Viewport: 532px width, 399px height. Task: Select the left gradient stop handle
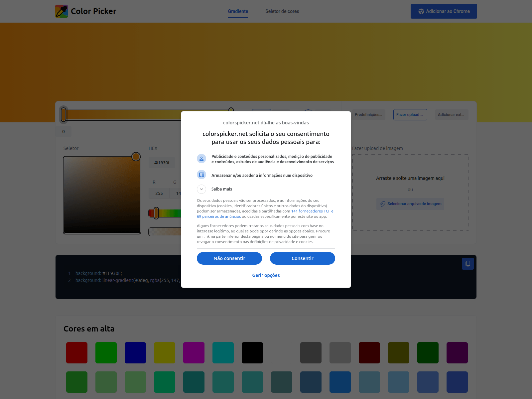[64, 114]
